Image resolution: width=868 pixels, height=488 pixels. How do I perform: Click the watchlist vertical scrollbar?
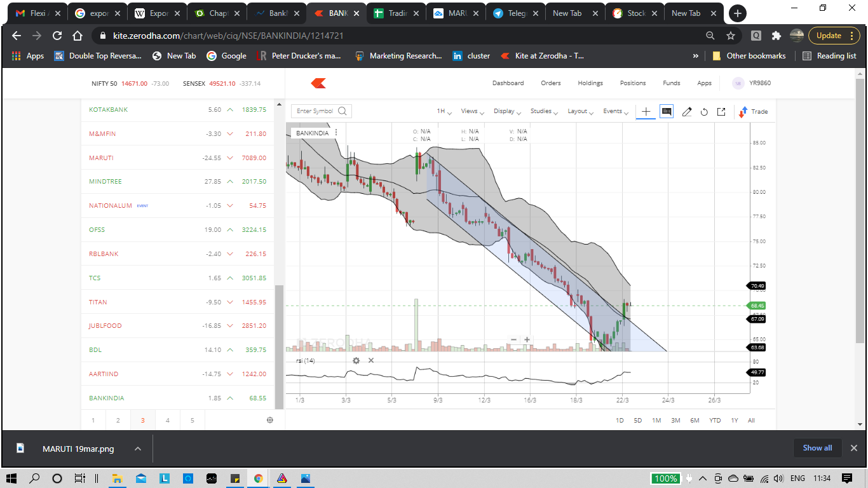[279, 346]
